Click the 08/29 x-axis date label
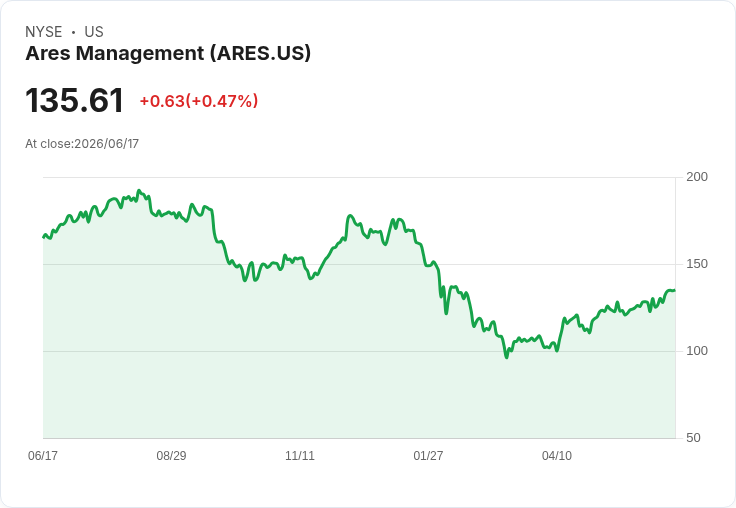The width and height of the screenshot is (736, 508). click(x=171, y=455)
